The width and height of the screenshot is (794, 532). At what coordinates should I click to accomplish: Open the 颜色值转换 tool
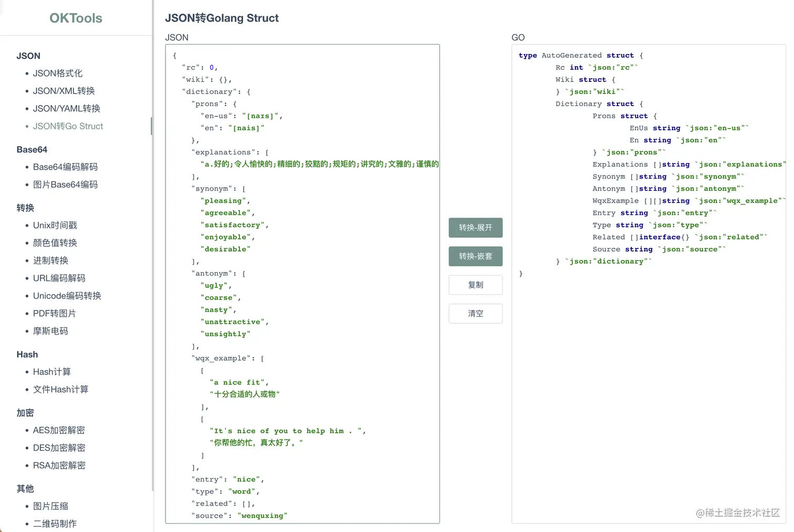point(55,243)
